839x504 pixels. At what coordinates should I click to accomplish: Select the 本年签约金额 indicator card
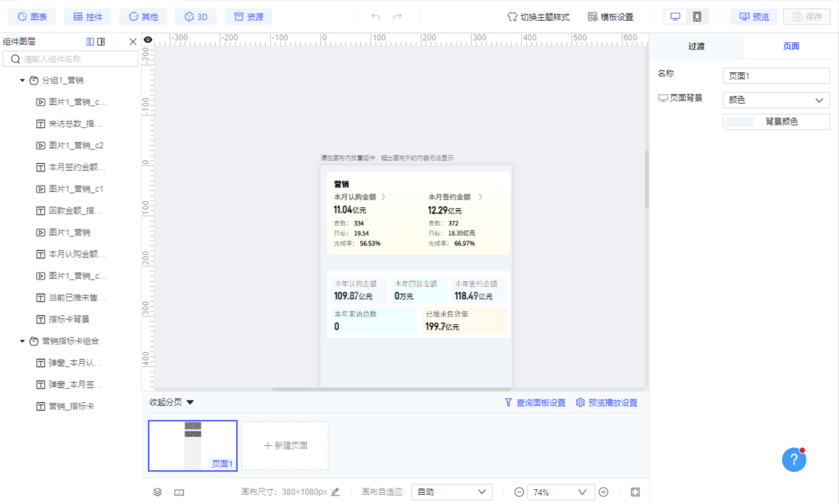click(x=479, y=290)
